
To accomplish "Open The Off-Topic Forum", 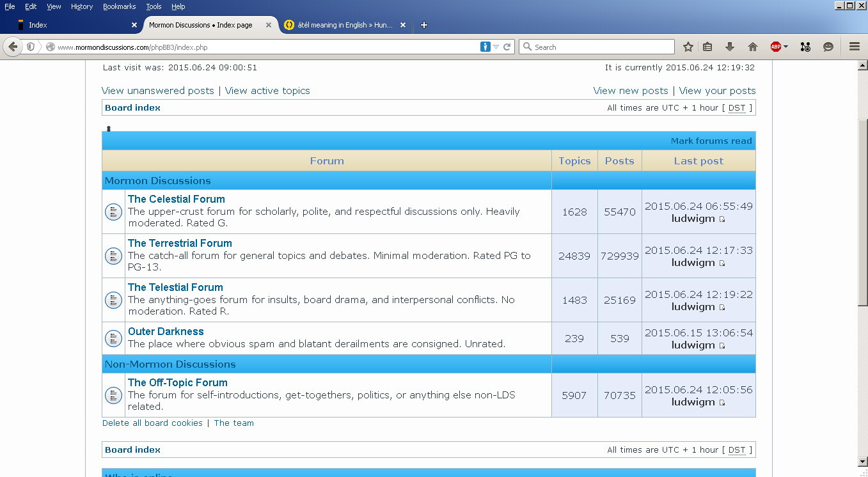I will coord(177,382).
